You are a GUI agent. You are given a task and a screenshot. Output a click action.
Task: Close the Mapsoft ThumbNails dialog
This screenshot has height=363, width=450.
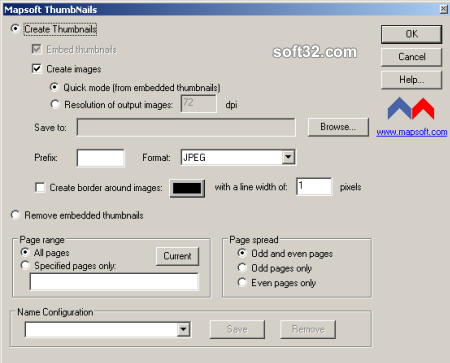[x=444, y=9]
